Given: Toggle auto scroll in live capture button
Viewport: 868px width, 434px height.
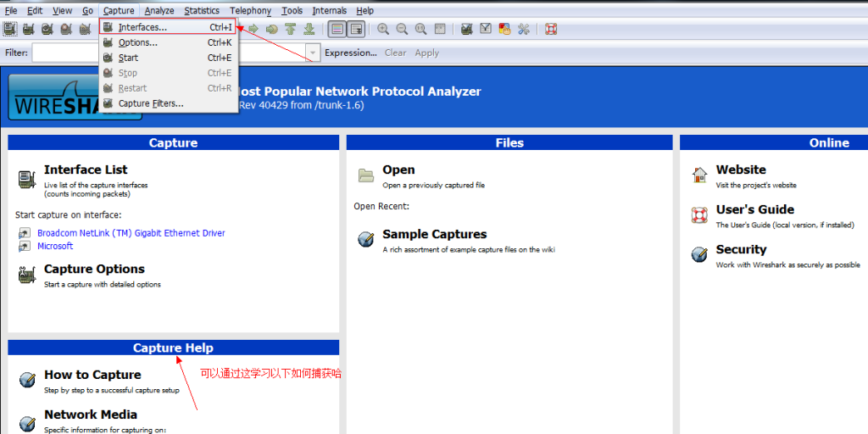Looking at the screenshot, I should coord(356,29).
